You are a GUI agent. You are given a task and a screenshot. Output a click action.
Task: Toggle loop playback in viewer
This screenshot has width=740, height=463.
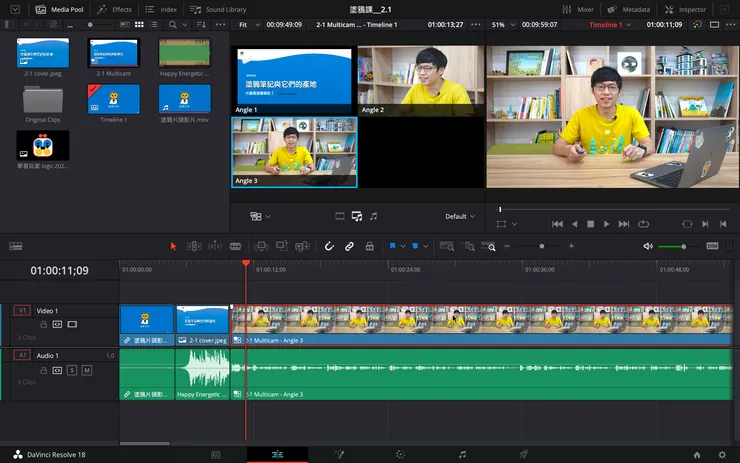tap(643, 224)
